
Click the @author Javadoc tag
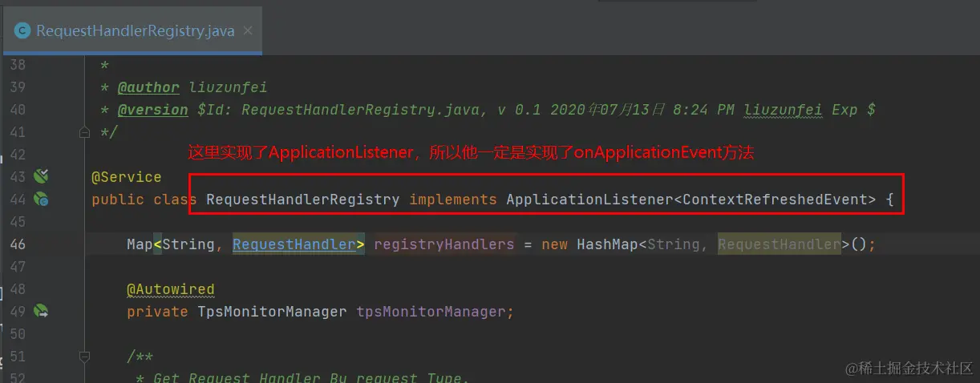(148, 87)
